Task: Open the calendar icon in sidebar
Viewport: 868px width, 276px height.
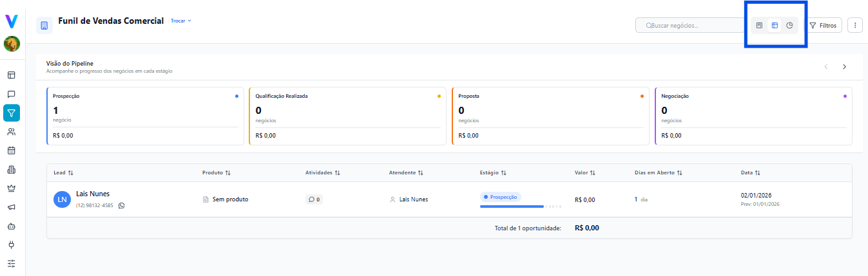Action: coord(12,151)
